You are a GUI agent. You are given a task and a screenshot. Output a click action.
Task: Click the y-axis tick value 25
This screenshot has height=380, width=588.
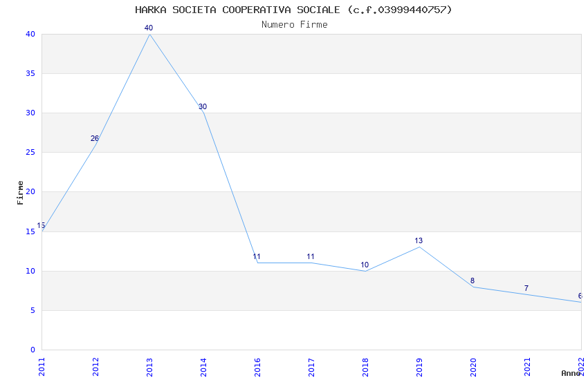coord(30,153)
